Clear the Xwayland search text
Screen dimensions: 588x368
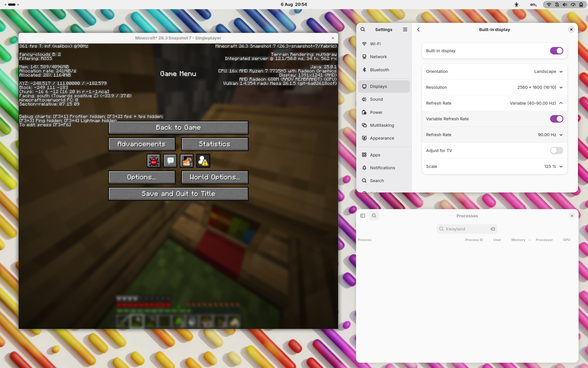(493, 229)
